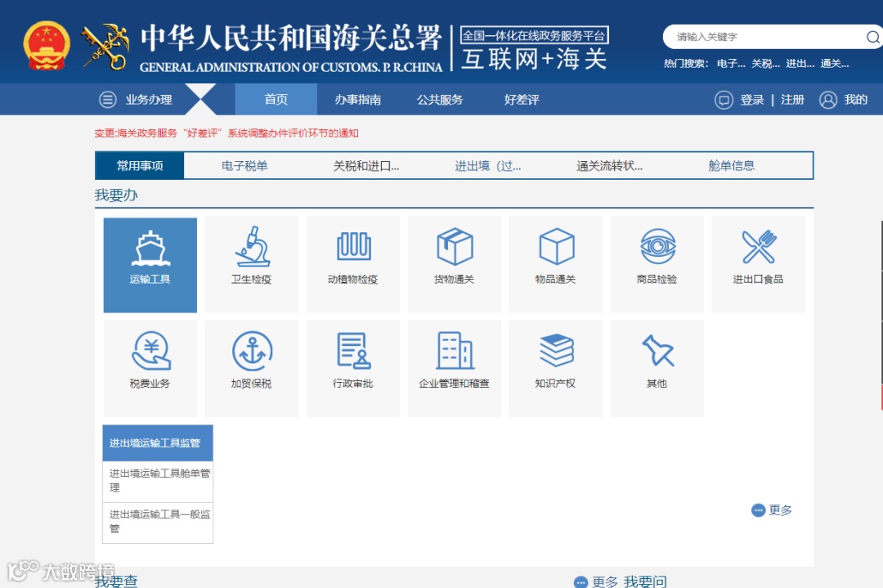Screen dimensions: 883x588
Task: Click the 中华人民共和国海关总署 title
Action: 290,38
